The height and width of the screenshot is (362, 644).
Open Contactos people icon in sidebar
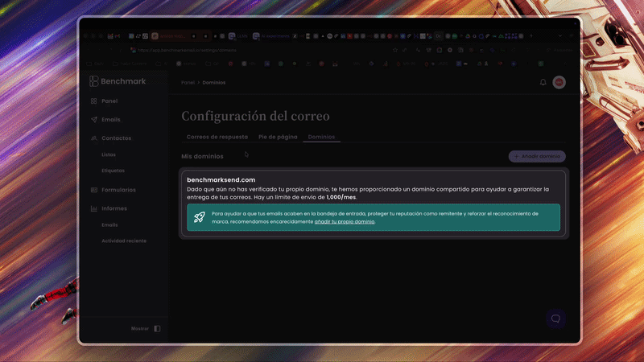click(93, 138)
